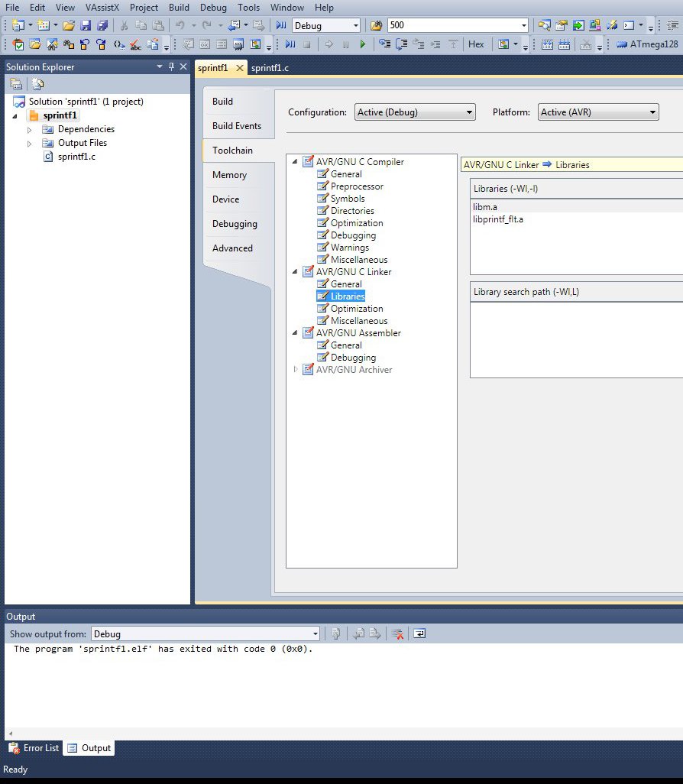The image size is (683, 784).
Task: Click the Redo arrow icon
Action: point(206,25)
